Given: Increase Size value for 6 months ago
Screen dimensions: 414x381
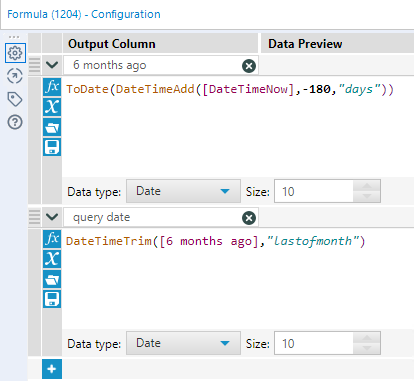Looking at the screenshot, I should pyautogui.click(x=367, y=186).
